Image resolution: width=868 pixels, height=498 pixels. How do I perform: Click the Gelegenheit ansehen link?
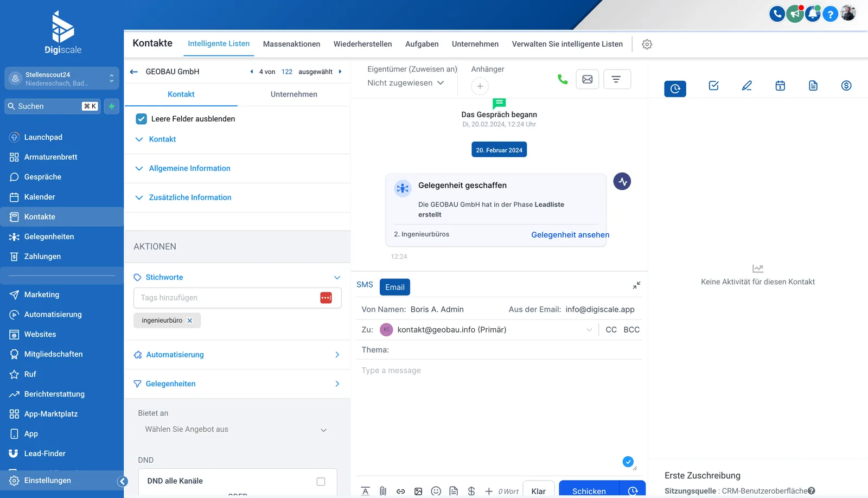point(570,235)
